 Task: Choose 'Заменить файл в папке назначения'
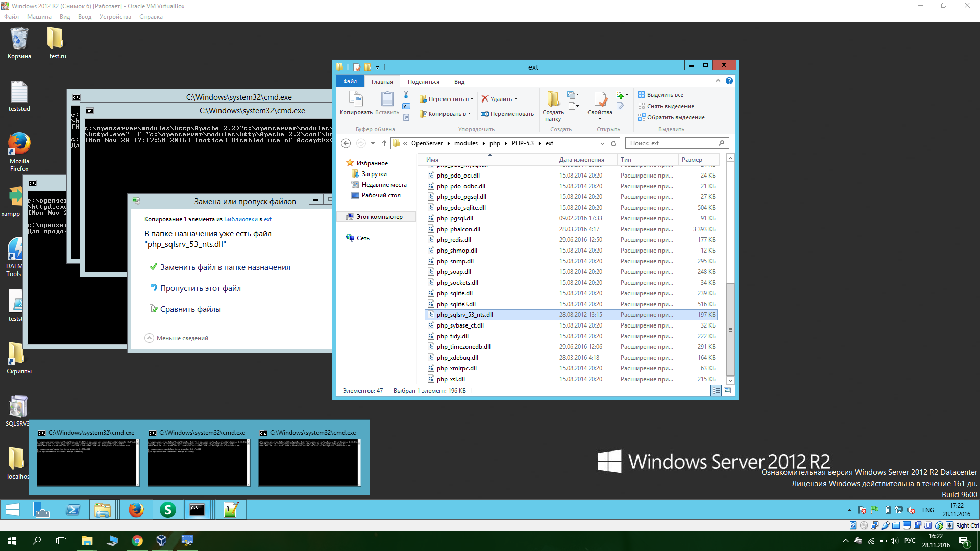225,267
